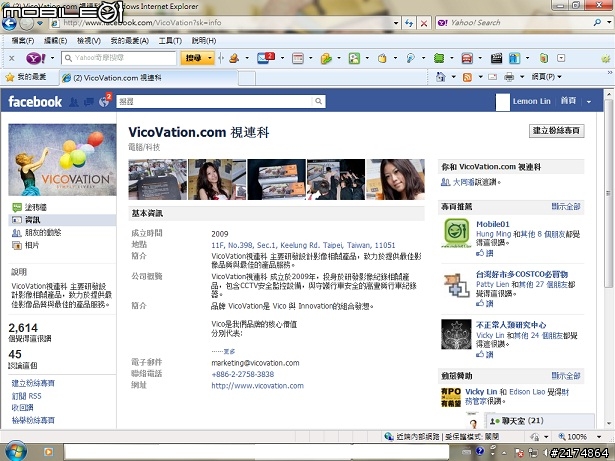
Task: Open the Facebook account dropdown arrow
Action: 589,102
